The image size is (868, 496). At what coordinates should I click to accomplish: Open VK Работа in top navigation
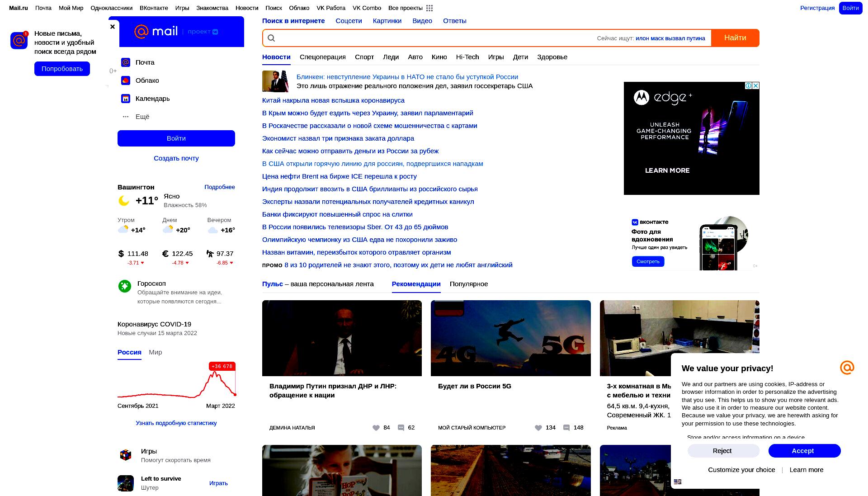[x=331, y=8]
